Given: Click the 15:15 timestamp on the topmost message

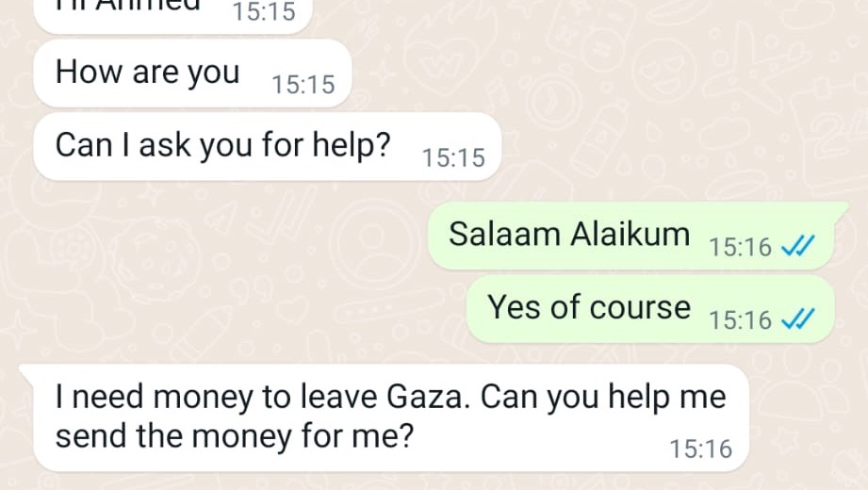Looking at the screenshot, I should tap(263, 12).
